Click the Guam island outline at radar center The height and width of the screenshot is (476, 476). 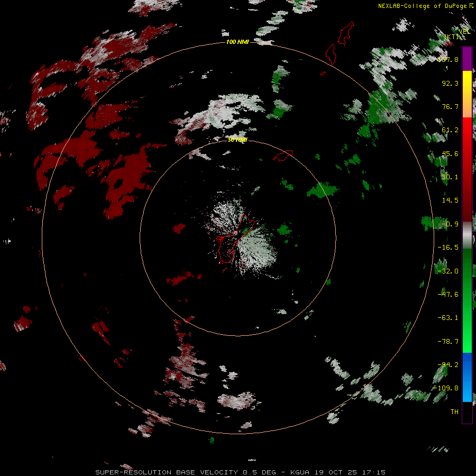[x=235, y=240]
